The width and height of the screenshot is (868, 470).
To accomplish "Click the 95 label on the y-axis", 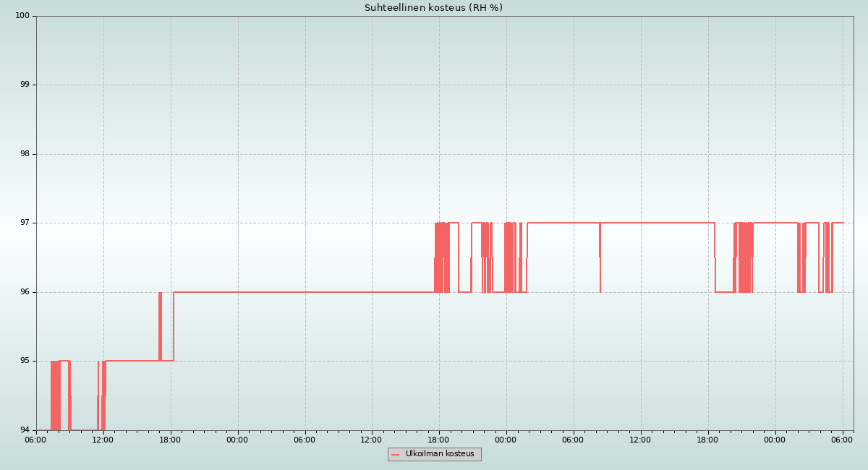I will point(25,361).
